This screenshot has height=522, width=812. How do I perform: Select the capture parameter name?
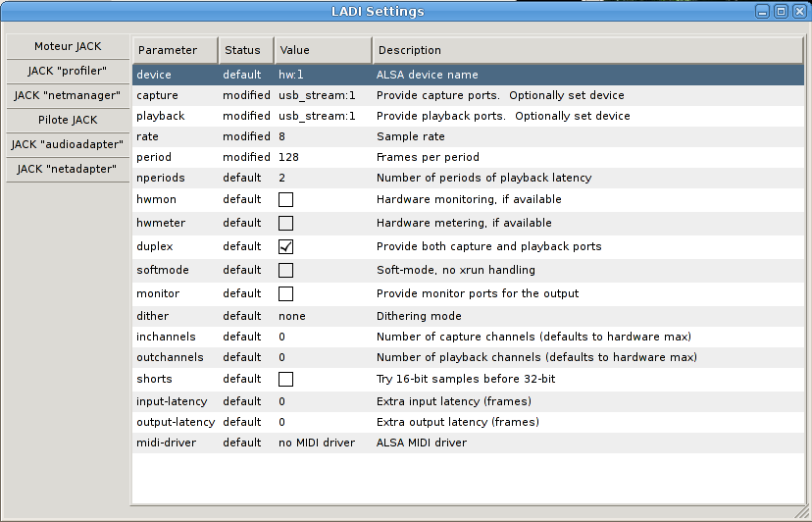click(157, 95)
